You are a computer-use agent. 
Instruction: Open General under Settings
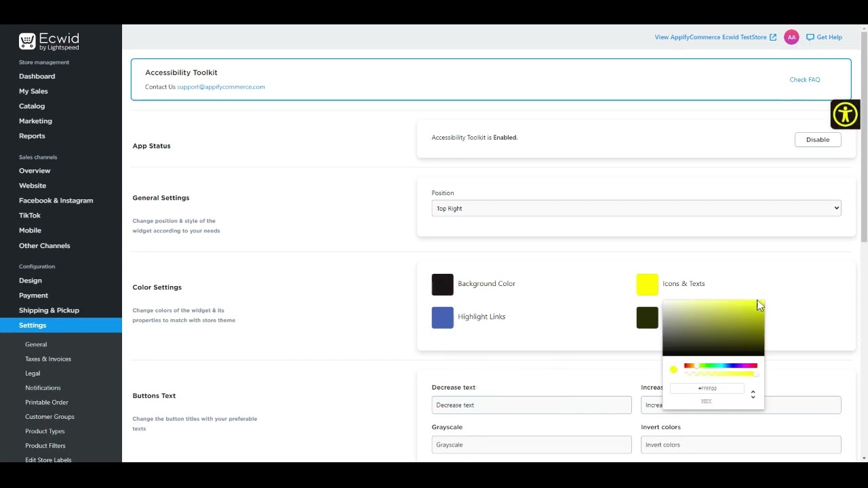(36, 344)
